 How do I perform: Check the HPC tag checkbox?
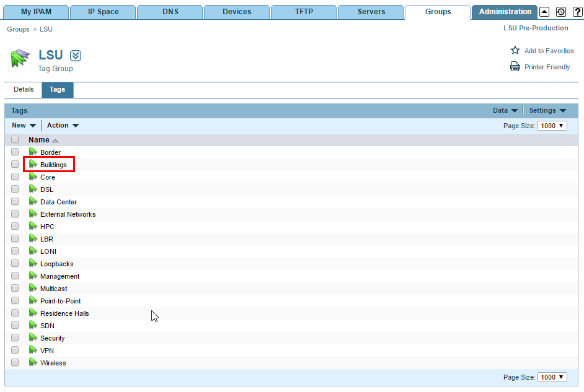(15, 226)
